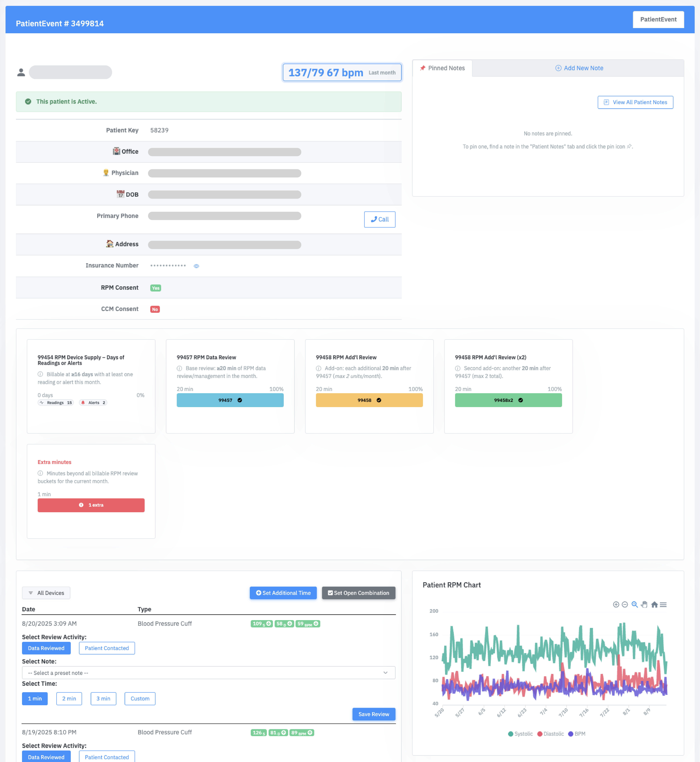This screenshot has width=700, height=762.
Task: Choose the 3 min time option
Action: [x=103, y=699]
